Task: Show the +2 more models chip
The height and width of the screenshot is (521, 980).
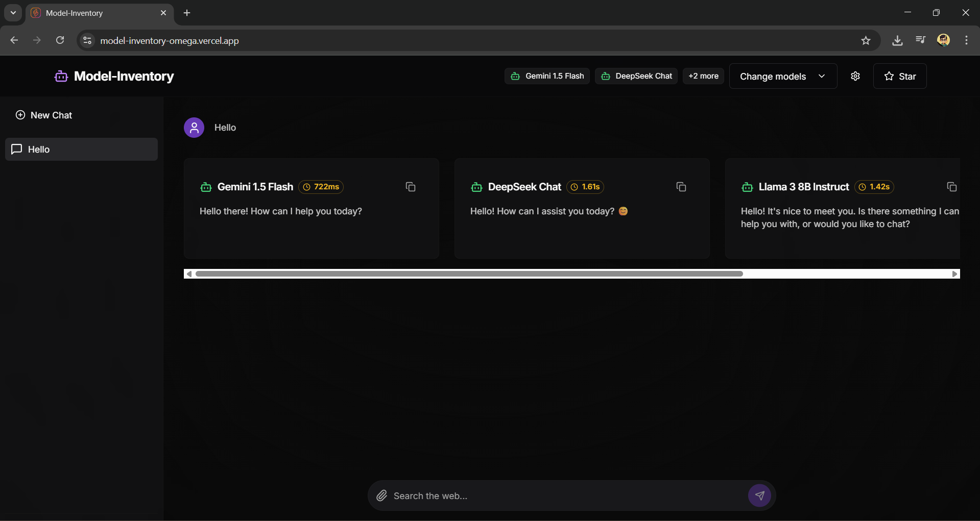Action: tap(703, 76)
